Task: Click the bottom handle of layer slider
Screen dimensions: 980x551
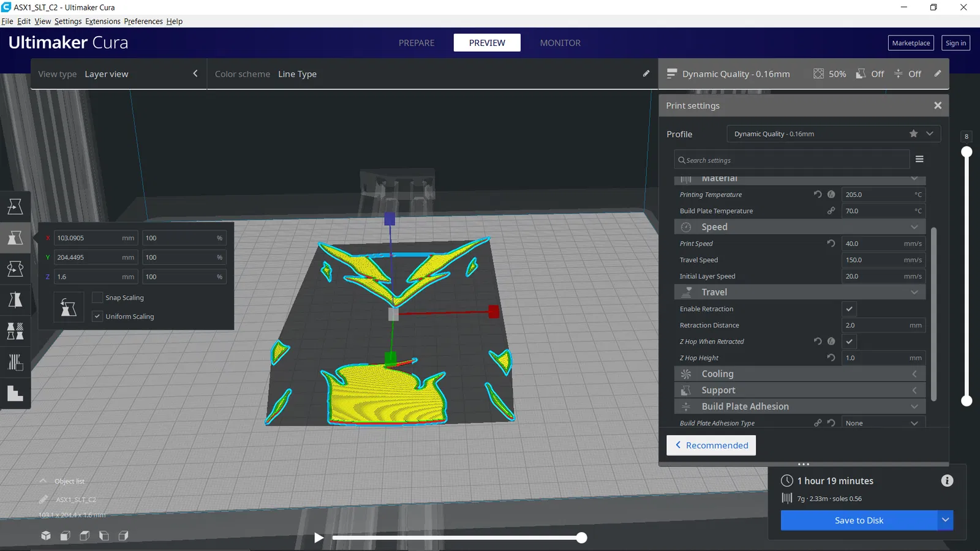Action: (x=967, y=400)
